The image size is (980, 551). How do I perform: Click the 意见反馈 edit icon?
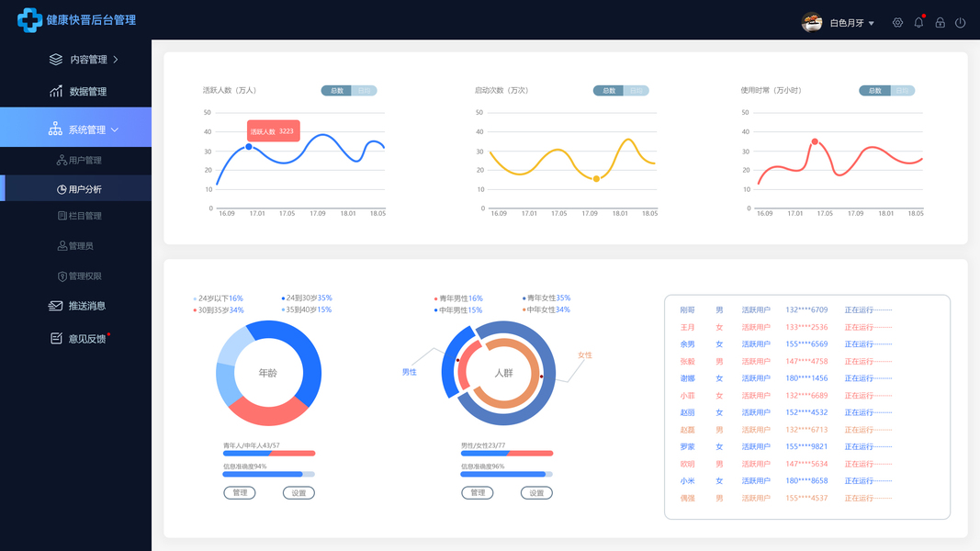tap(56, 338)
